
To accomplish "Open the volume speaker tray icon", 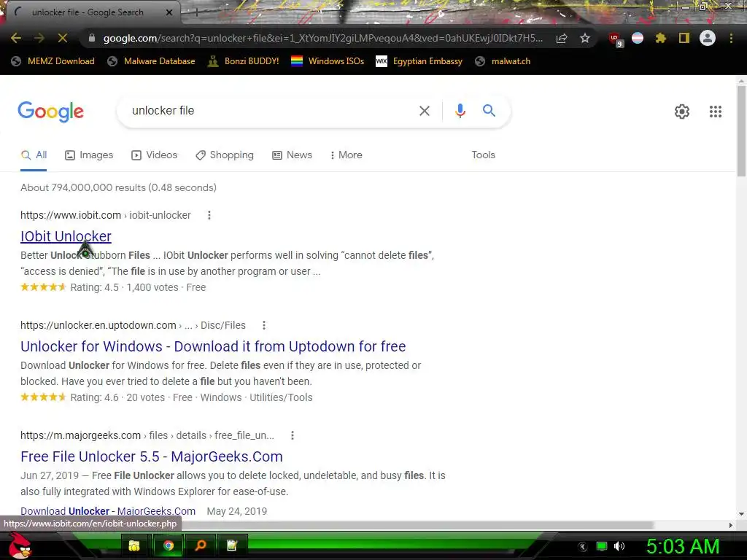I will 619,546.
